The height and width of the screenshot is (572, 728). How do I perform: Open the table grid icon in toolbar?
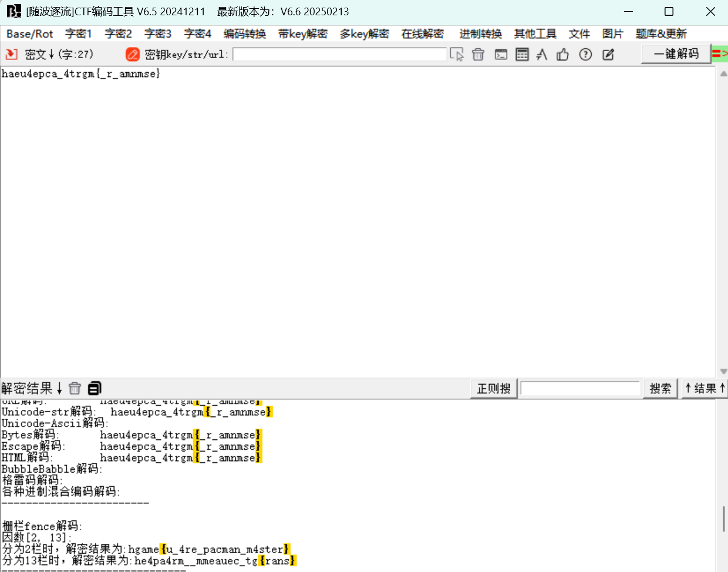[x=522, y=55]
